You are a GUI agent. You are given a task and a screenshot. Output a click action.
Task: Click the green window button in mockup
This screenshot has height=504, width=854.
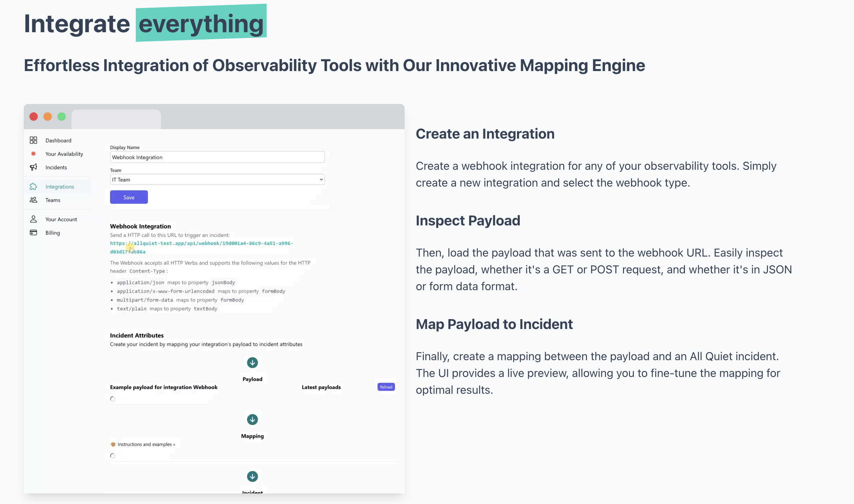[62, 117]
